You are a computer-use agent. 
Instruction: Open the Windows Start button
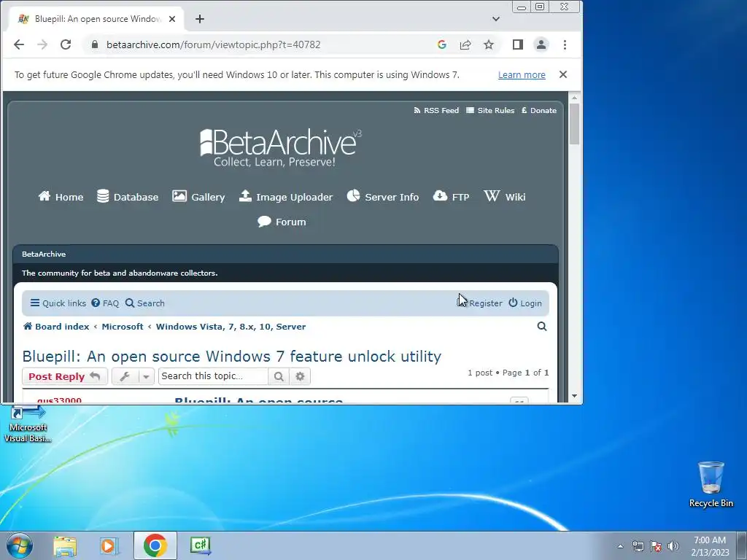[20, 545]
